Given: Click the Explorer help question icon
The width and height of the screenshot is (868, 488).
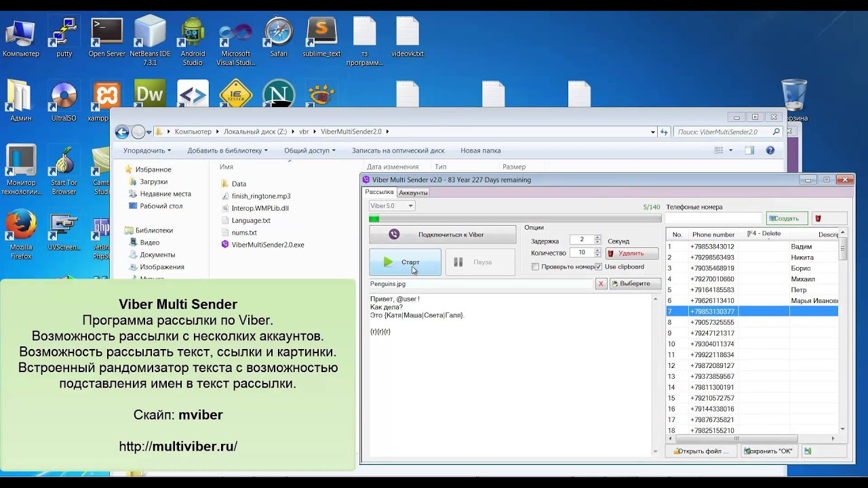Looking at the screenshot, I should [770, 150].
